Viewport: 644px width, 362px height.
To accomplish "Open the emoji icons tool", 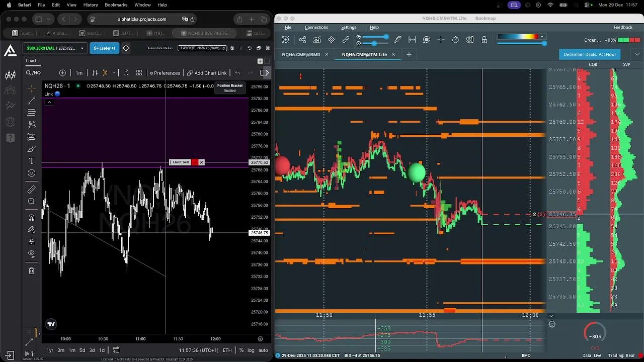I will pyautogui.click(x=31, y=173).
